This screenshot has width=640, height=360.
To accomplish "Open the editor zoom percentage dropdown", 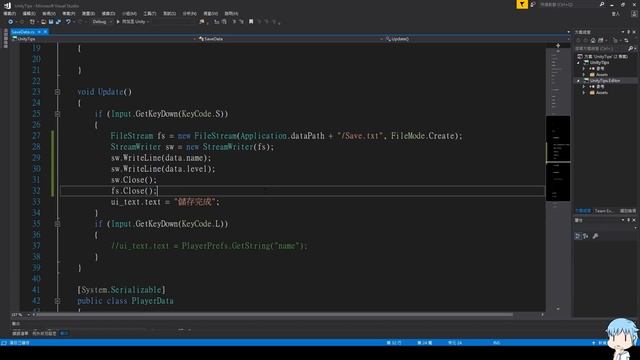I will pos(20,315).
